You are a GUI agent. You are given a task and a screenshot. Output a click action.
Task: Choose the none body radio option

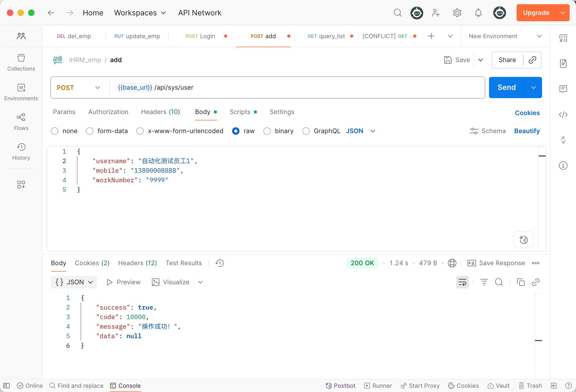coord(55,131)
